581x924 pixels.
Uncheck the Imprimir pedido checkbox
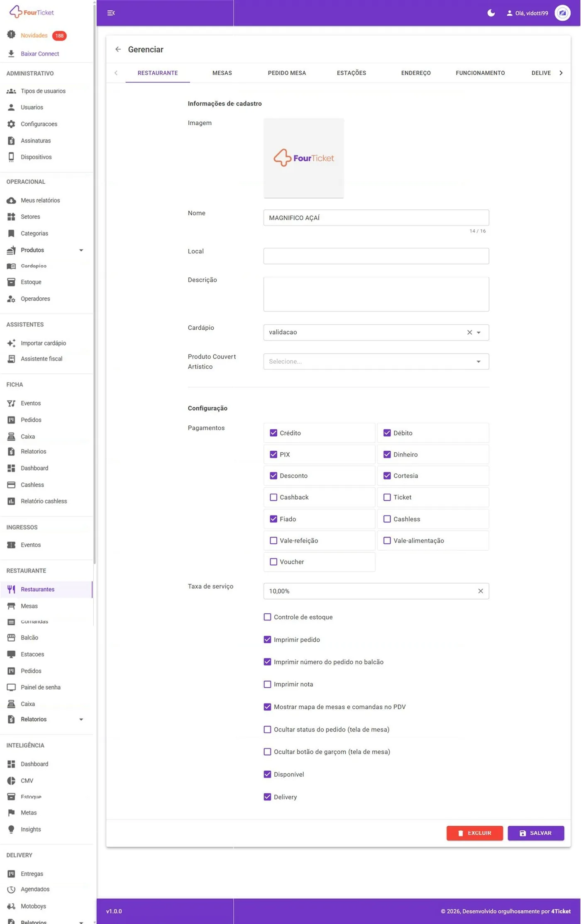(x=267, y=640)
